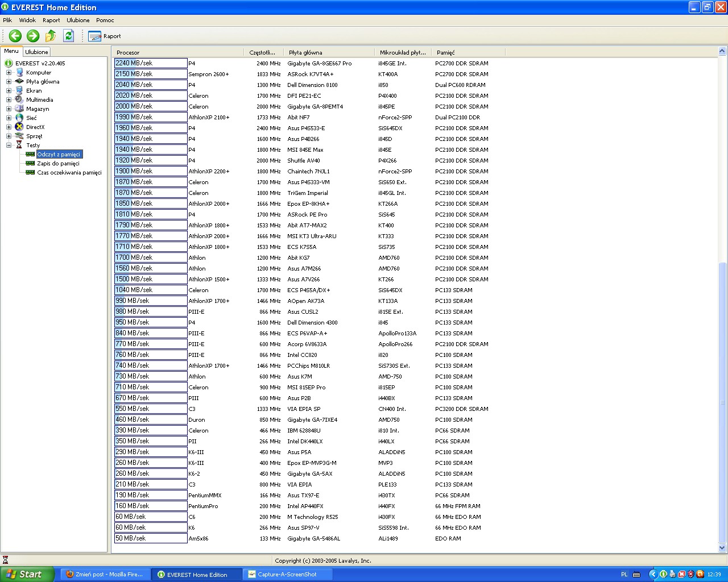728x582 pixels.
Task: Click the Sprzęt hardware icon
Action: (x=20, y=136)
